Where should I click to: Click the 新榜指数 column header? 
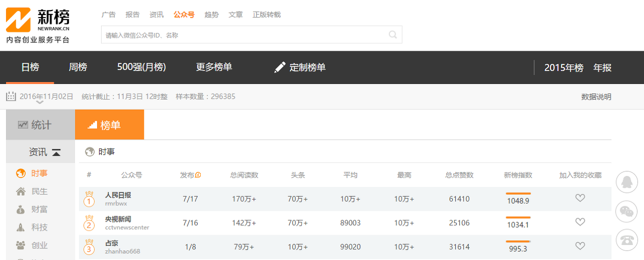tap(518, 175)
